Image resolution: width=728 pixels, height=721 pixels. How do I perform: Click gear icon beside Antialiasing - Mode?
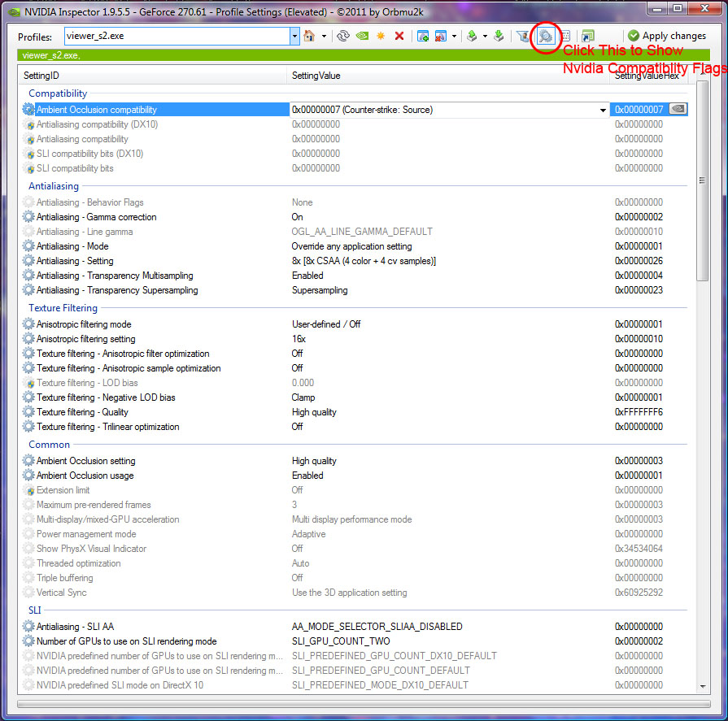pos(28,246)
